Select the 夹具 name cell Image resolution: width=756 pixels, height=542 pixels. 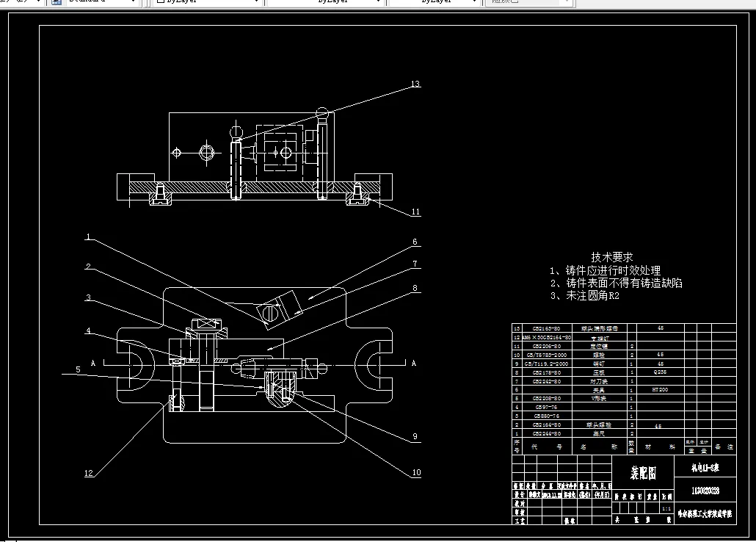point(599,390)
